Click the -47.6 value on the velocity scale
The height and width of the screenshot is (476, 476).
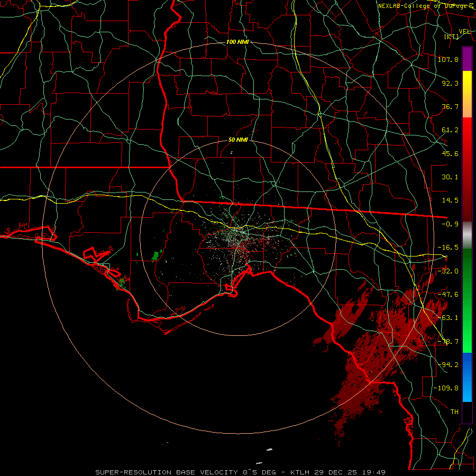click(x=448, y=295)
